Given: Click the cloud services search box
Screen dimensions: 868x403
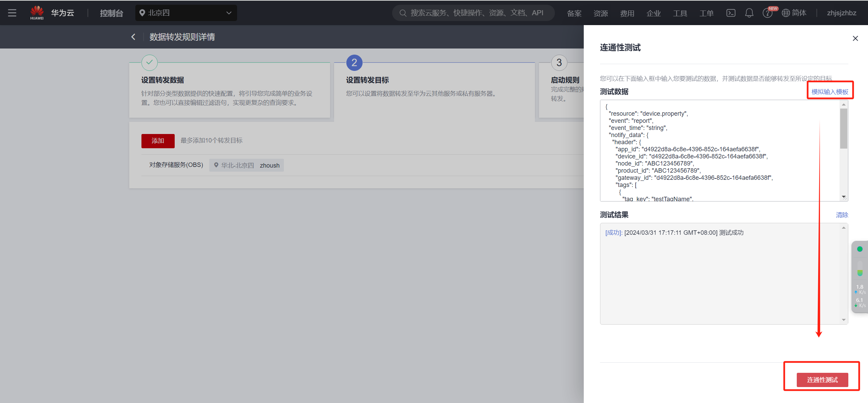Looking at the screenshot, I should point(473,13).
